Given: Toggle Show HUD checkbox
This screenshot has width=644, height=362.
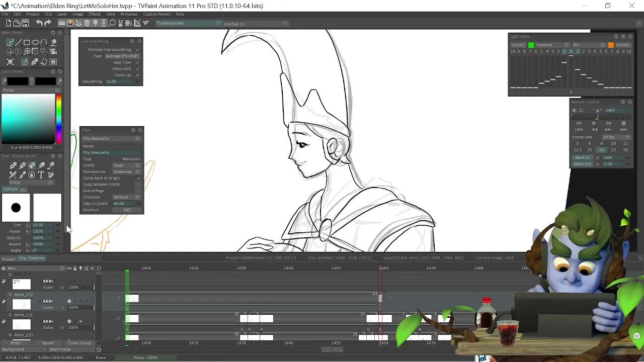Looking at the screenshot, I should 137,69.
